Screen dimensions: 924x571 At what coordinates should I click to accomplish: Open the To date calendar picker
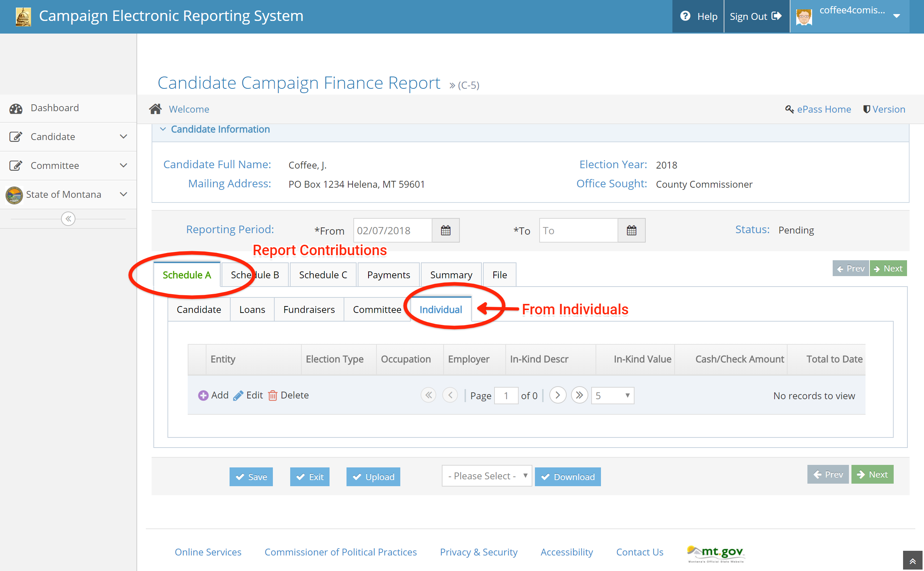click(x=631, y=230)
